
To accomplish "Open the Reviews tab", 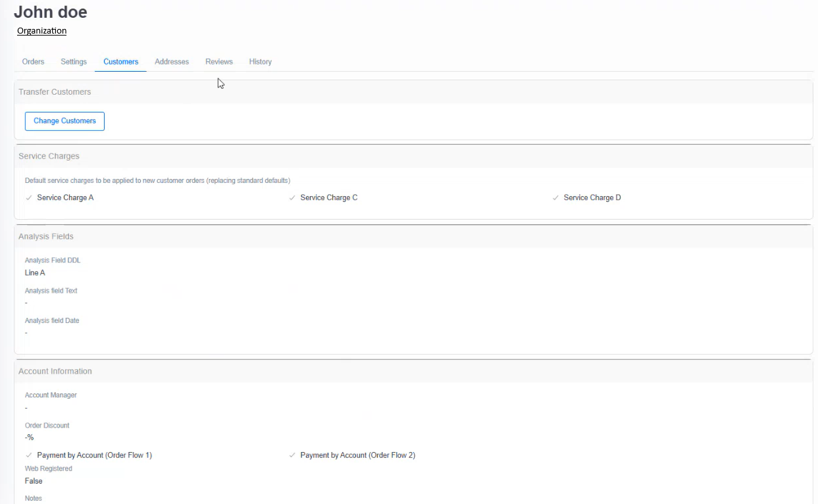I will (x=218, y=61).
